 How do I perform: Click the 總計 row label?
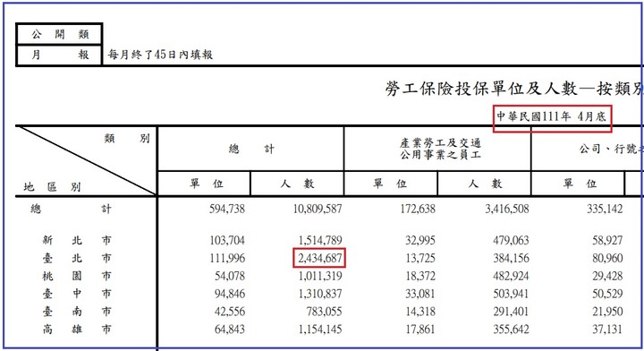(71, 209)
